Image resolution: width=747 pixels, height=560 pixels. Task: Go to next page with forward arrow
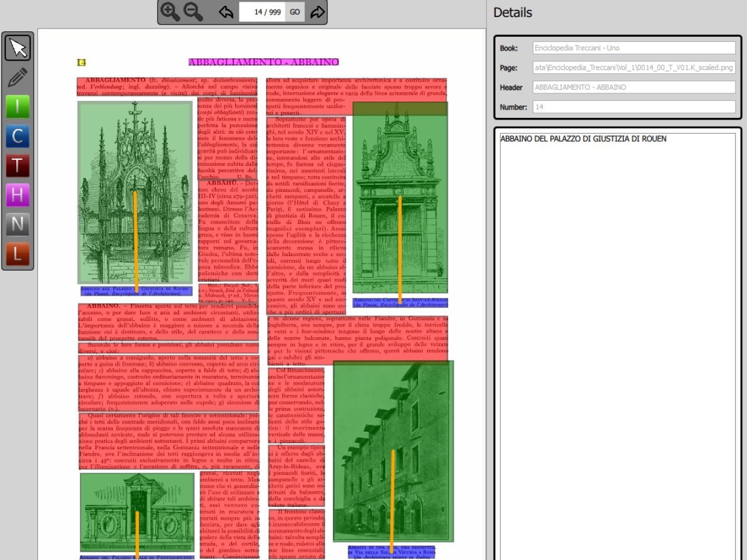[317, 12]
